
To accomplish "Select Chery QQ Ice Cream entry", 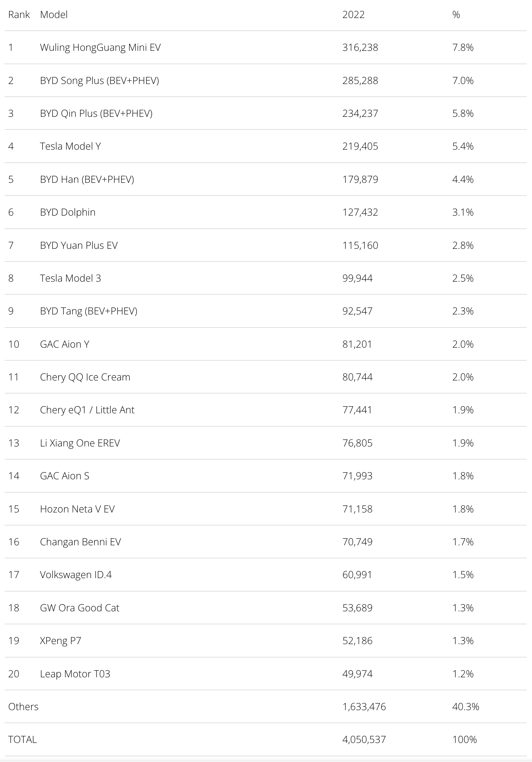I will pos(85,377).
